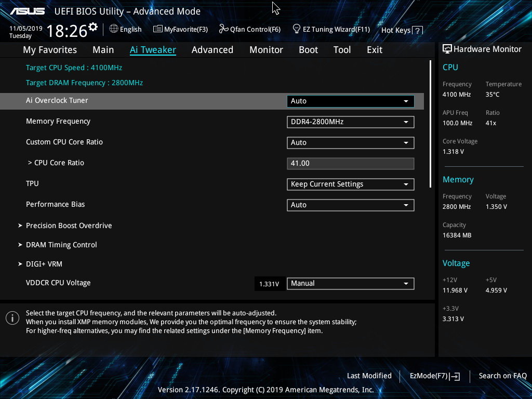Viewport: 532px width, 399px height.
Task: Click the Custom CPU Core Ratio label
Action: pyautogui.click(x=64, y=142)
